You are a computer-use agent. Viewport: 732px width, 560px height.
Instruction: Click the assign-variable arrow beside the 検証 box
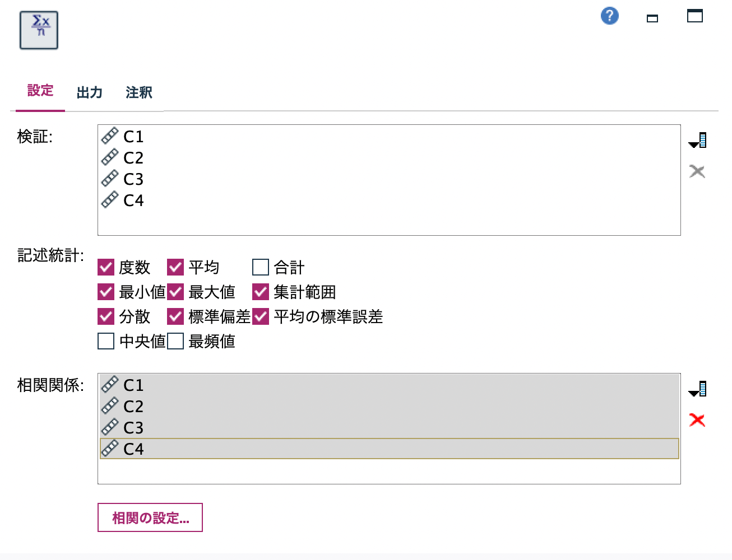click(697, 140)
